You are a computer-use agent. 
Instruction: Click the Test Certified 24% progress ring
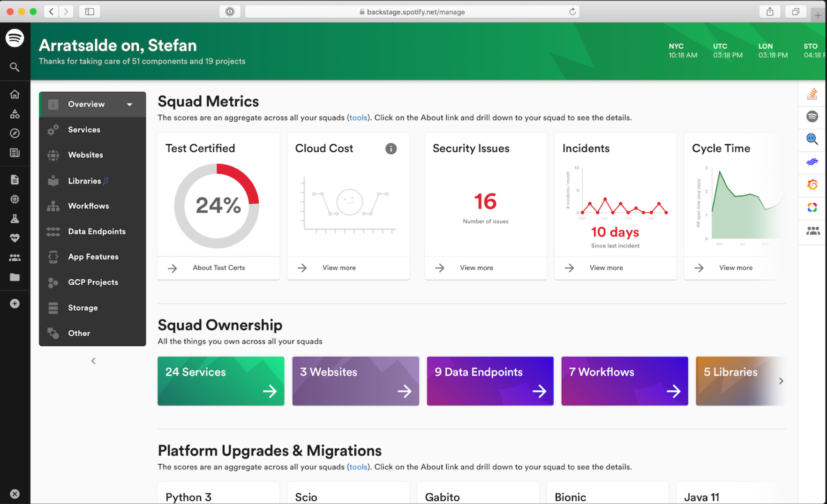click(218, 206)
